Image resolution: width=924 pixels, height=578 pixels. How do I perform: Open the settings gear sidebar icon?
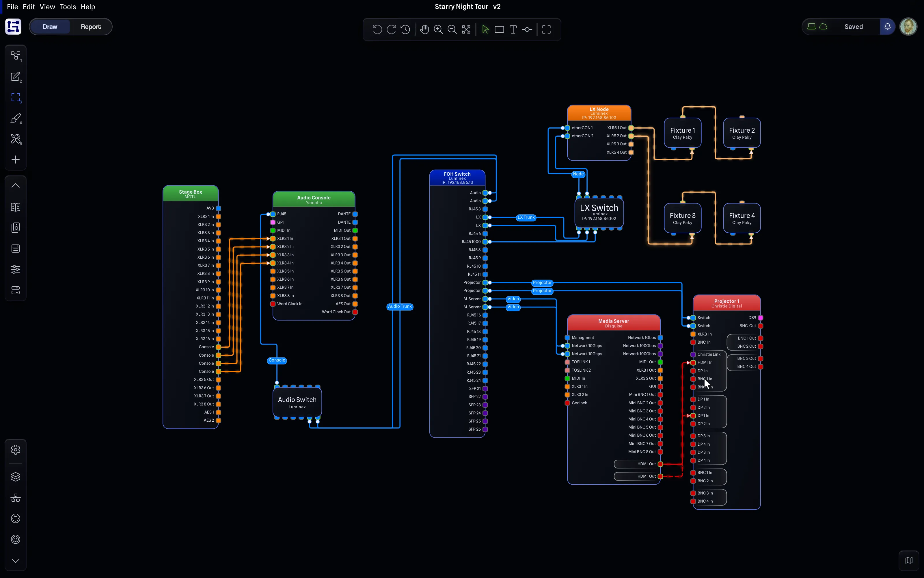[x=16, y=450]
